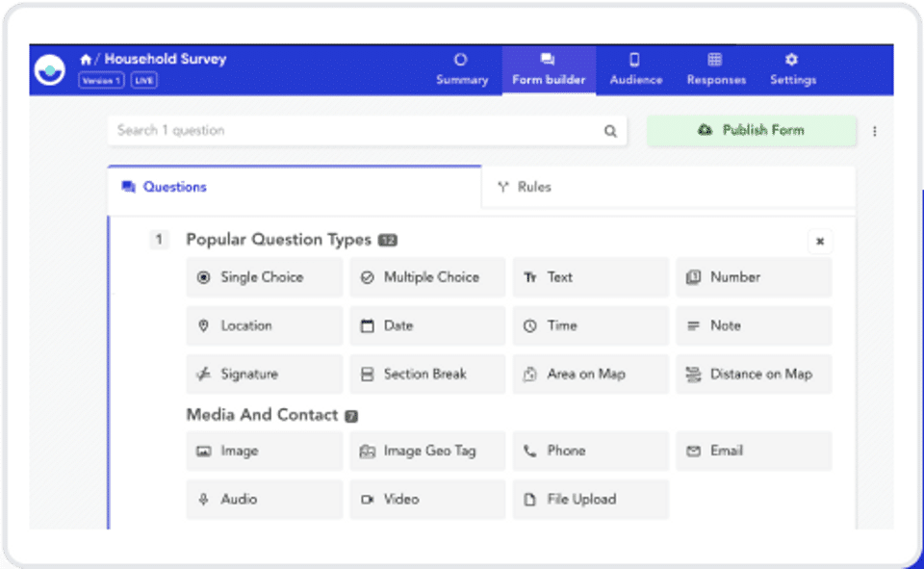Switch to the Form builder tab
This screenshot has width=924, height=569.
click(549, 69)
